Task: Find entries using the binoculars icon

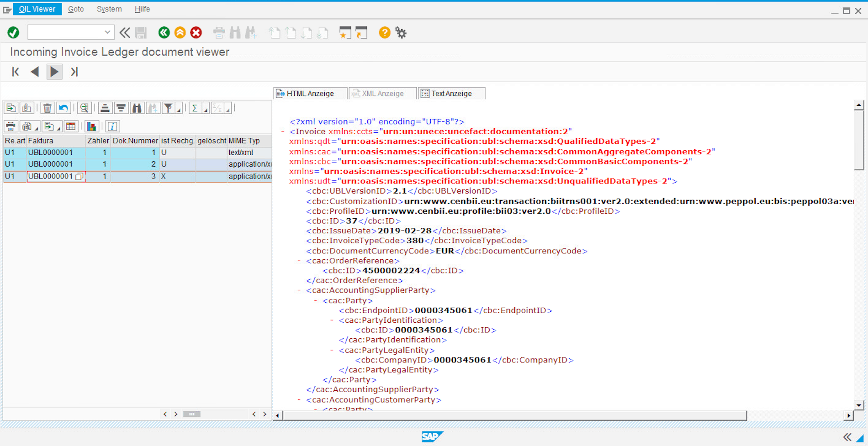Action: pos(137,108)
